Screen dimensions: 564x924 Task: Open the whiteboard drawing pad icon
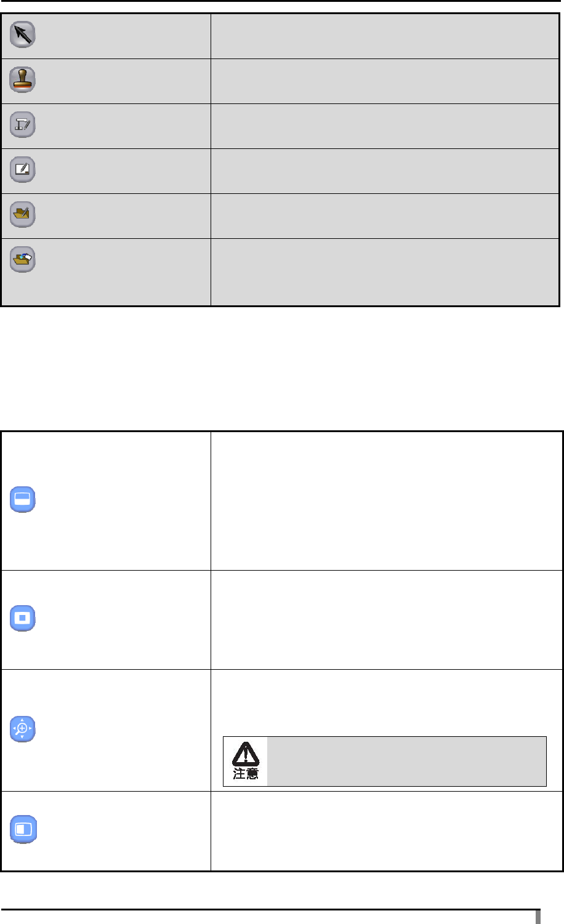coord(23,170)
